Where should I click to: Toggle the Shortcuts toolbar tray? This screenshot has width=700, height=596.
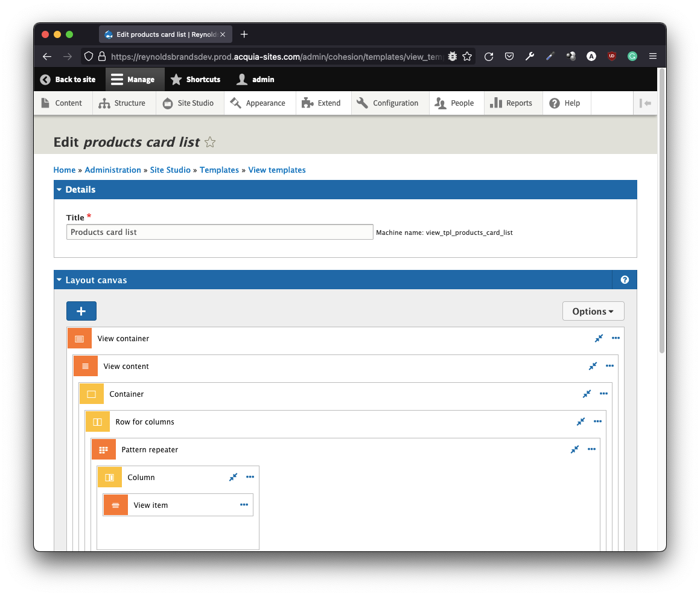click(196, 80)
